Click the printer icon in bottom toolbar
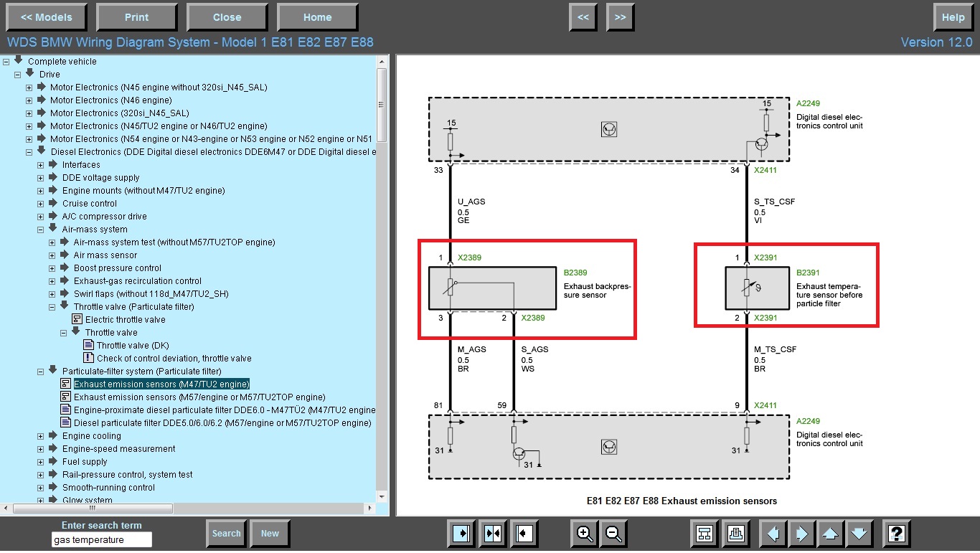This screenshot has height=553, width=980. pos(735,534)
